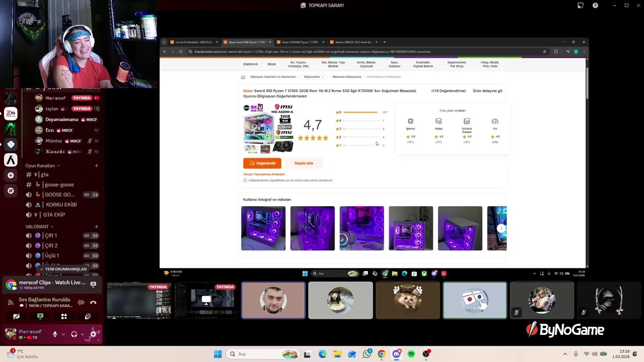Open the first user photo thumbnail

263,228
